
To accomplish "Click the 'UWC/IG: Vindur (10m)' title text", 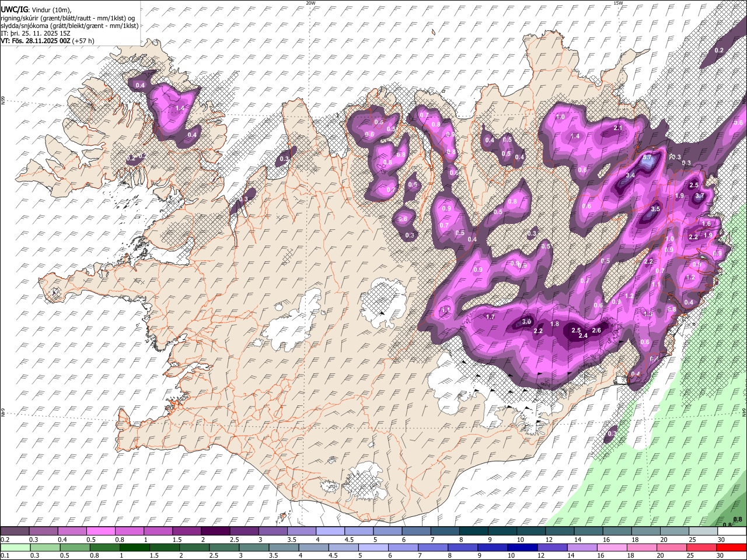I will tap(36, 9).
